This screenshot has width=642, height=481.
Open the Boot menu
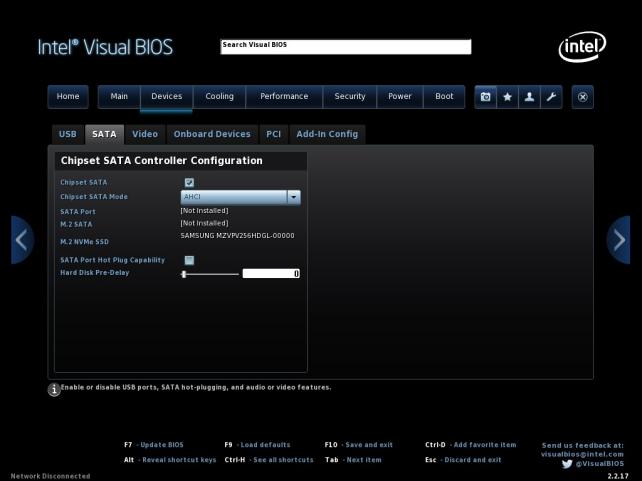[444, 97]
